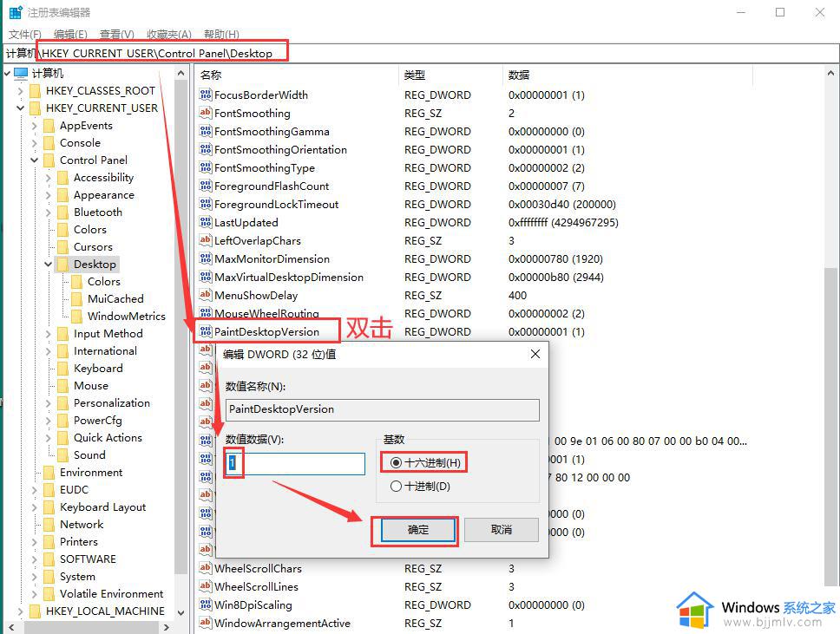The image size is (840, 634).
Task: Click the ForegroundLockTimeout DWORD icon
Action: click(x=205, y=204)
